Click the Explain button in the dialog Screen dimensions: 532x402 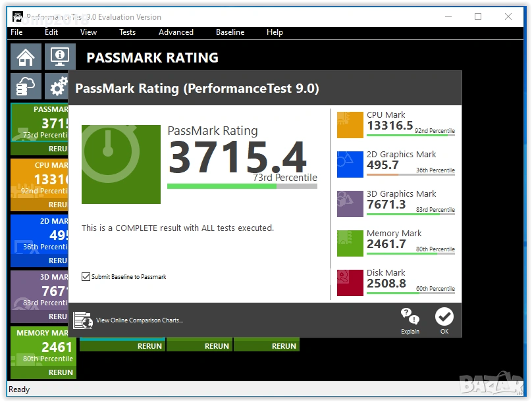(x=410, y=320)
